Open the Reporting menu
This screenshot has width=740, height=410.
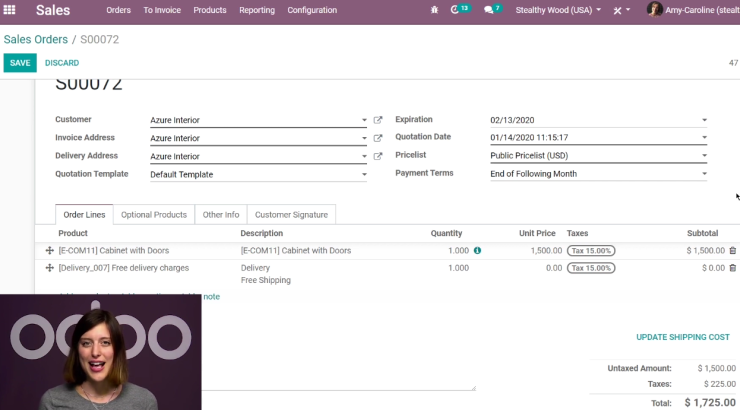tap(257, 10)
